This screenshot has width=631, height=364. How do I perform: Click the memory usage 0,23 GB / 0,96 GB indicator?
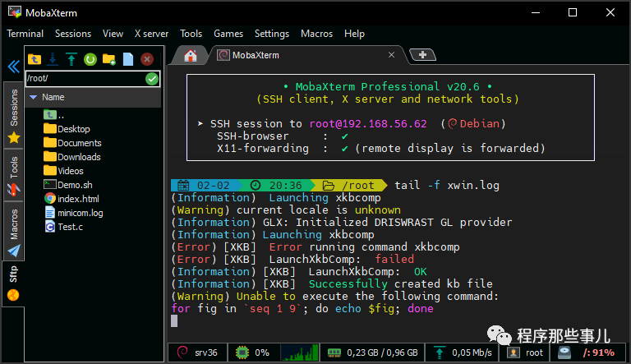(x=372, y=352)
